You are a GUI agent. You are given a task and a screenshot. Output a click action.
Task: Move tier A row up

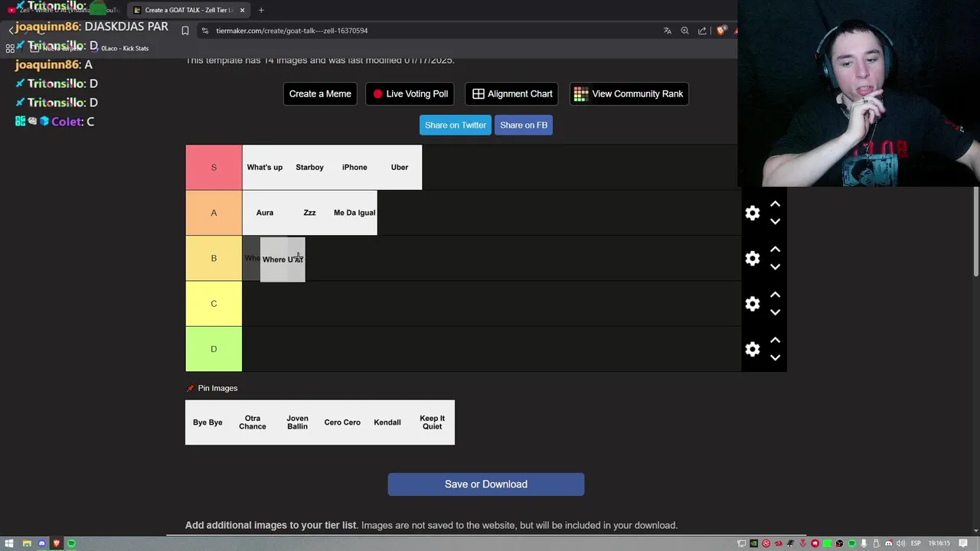(775, 204)
